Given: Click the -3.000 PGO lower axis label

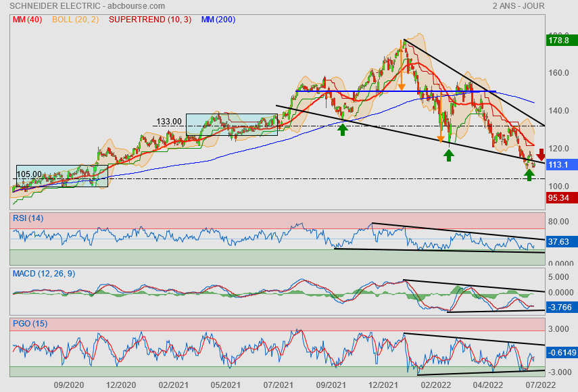Looking at the screenshot, I should tap(560, 372).
